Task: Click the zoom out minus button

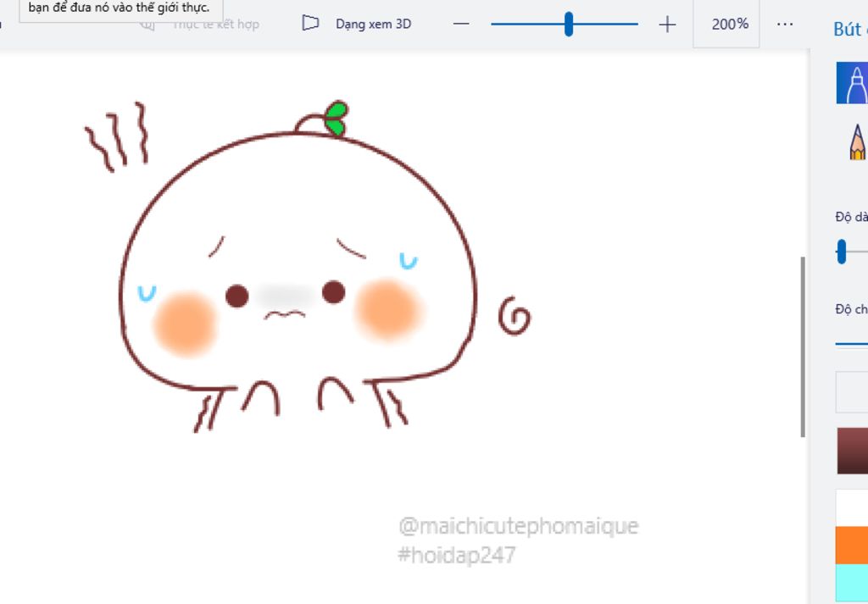Action: coord(460,24)
